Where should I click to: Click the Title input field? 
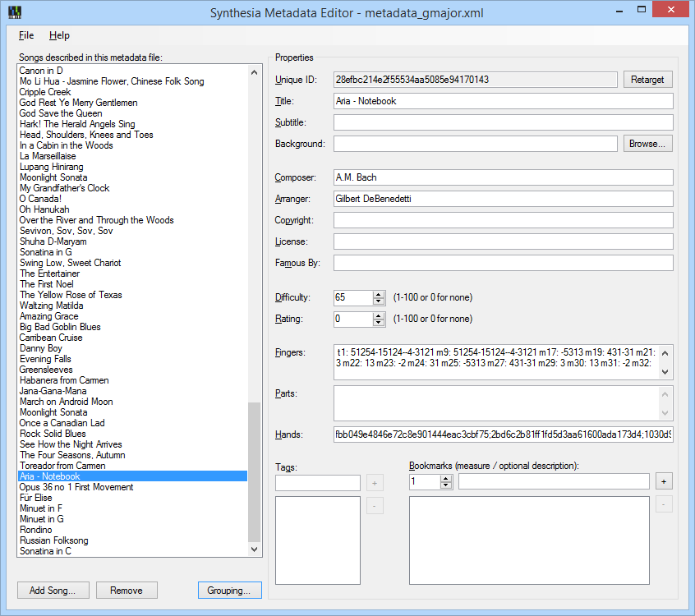[503, 101]
